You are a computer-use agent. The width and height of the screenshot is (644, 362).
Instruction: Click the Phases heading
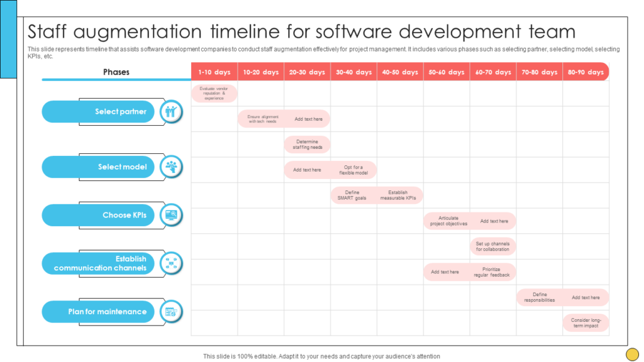coord(116,72)
